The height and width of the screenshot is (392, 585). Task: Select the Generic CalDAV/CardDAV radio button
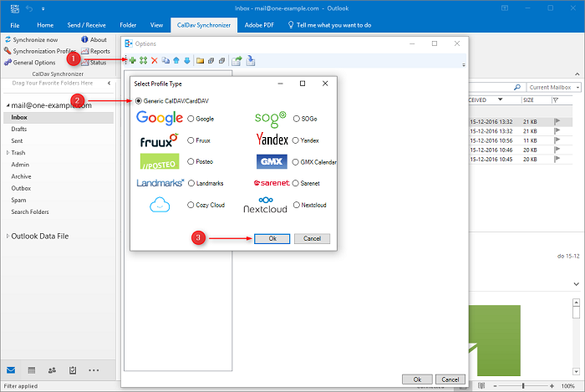coord(138,101)
